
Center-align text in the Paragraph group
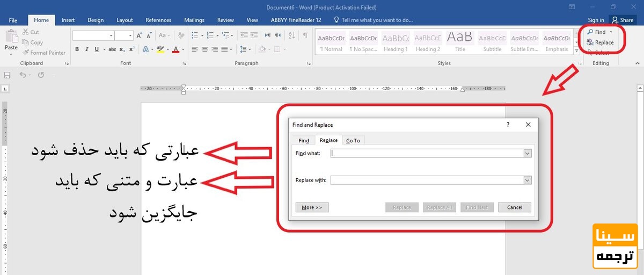click(205, 49)
